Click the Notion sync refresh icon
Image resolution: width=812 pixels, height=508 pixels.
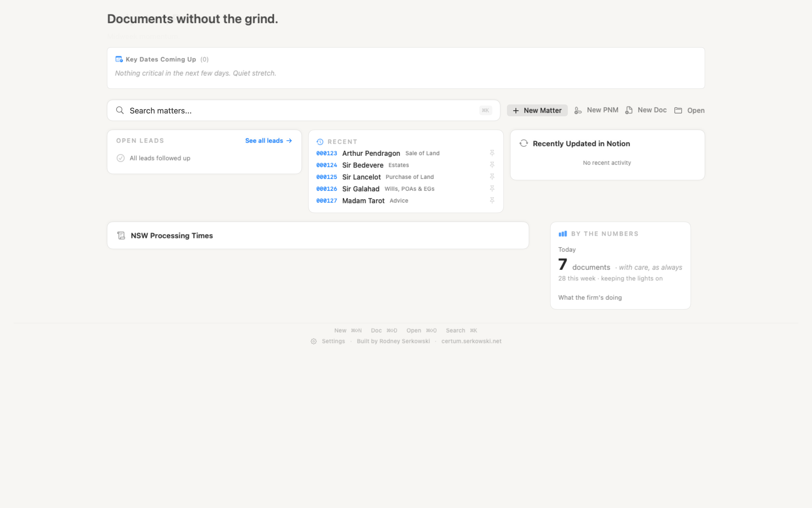coord(524,143)
